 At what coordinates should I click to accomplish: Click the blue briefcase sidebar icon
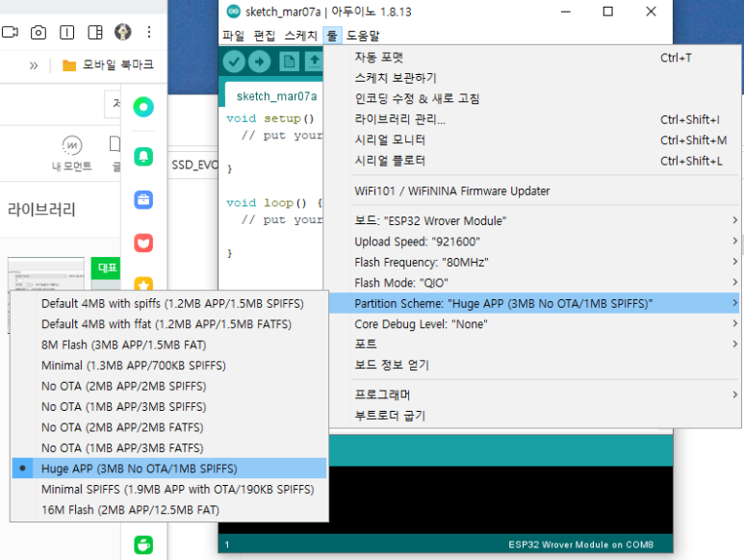coord(143,199)
